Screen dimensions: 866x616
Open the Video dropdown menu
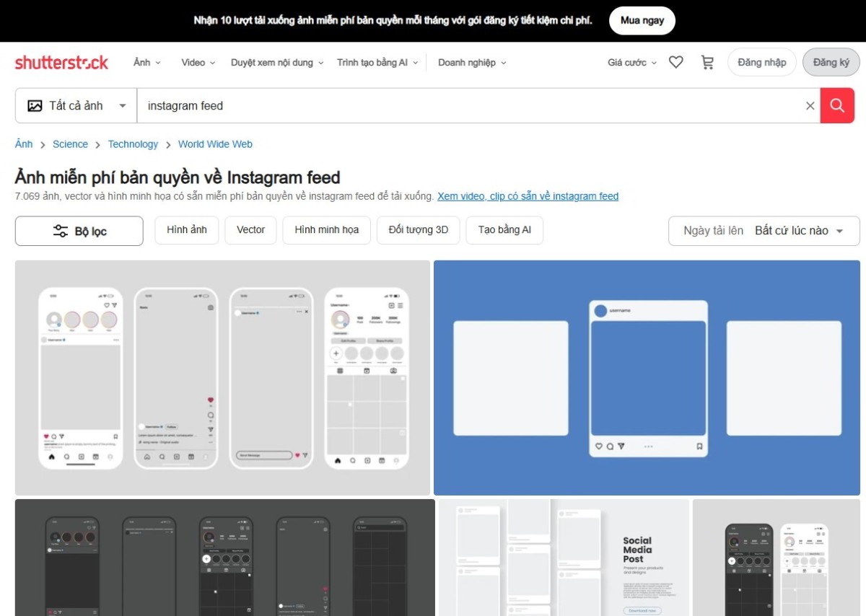click(198, 63)
